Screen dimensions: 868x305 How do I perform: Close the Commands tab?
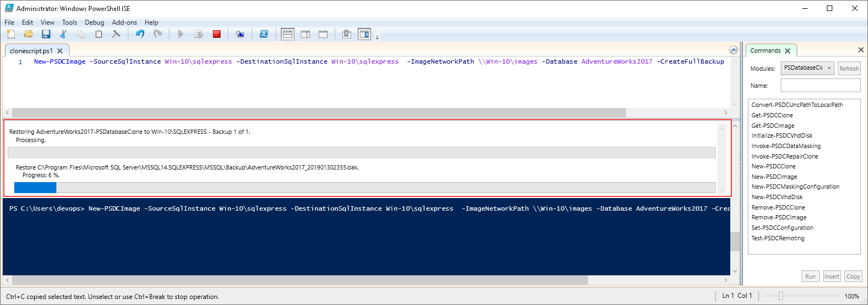pos(788,50)
